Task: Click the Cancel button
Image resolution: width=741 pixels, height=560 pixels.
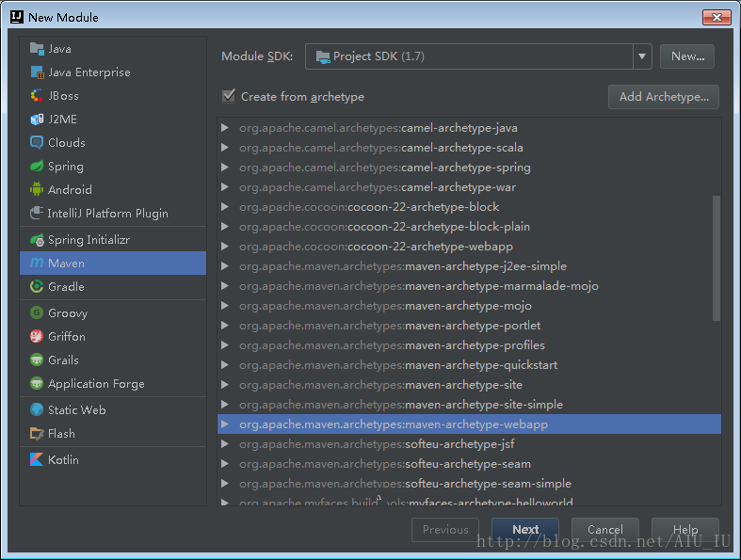Action: pos(604,529)
